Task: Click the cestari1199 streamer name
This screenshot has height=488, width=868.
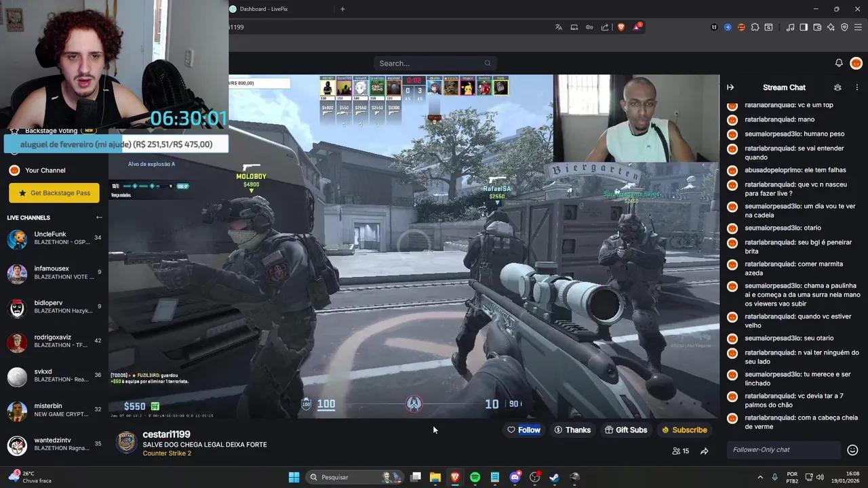Action: click(166, 434)
